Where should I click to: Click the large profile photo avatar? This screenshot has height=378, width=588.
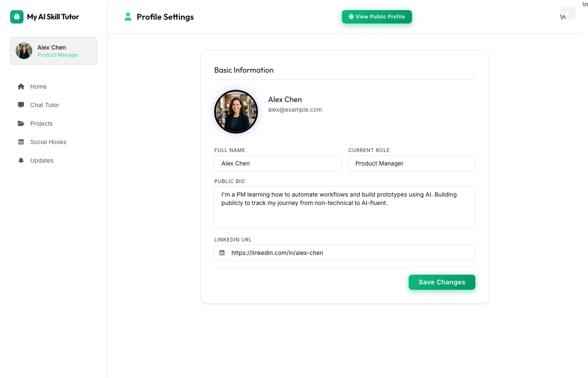click(236, 112)
